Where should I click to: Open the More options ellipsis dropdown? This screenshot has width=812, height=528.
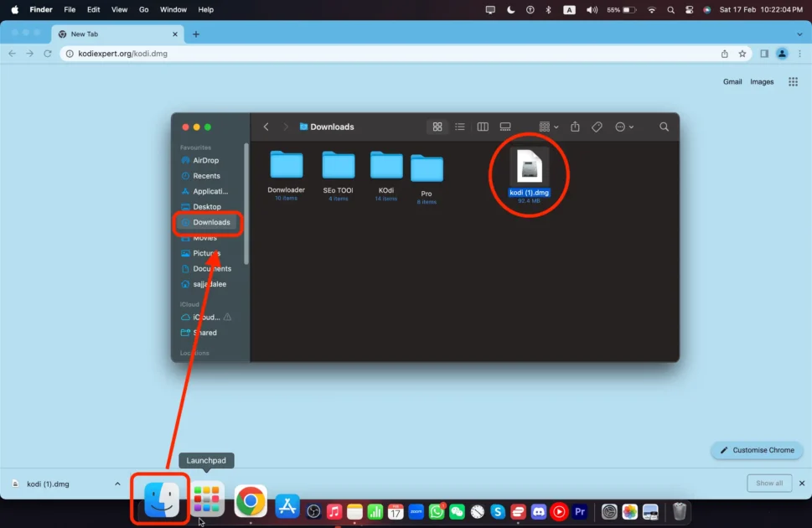(x=623, y=127)
